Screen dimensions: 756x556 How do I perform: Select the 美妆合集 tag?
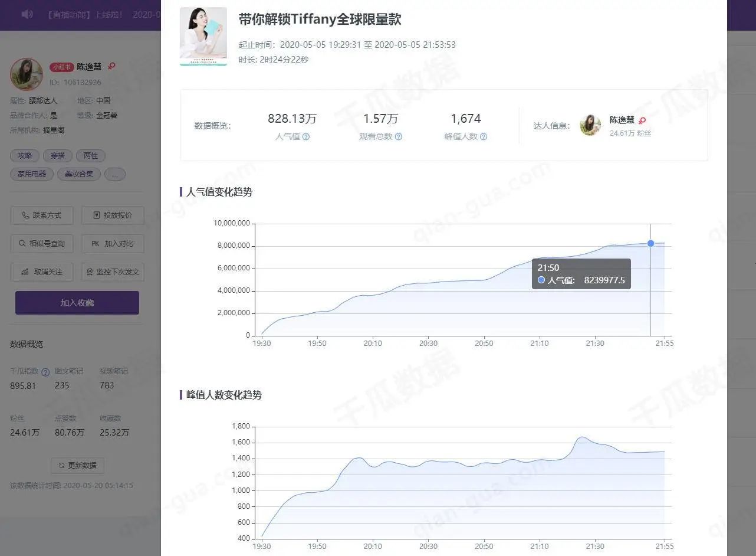(79, 174)
